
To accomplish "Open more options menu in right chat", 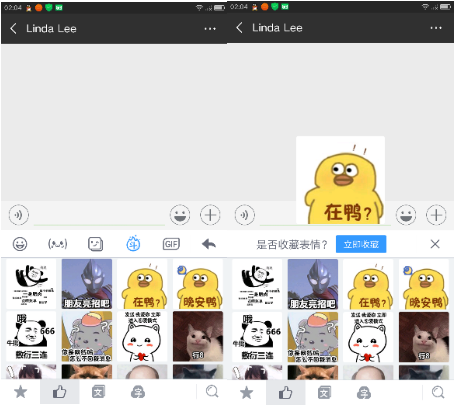I will 436,28.
